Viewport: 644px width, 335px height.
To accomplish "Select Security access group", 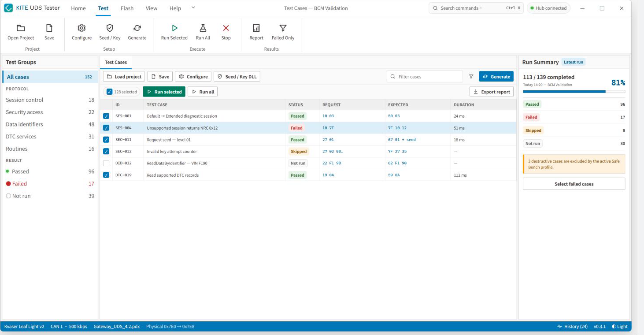I will coord(49,112).
